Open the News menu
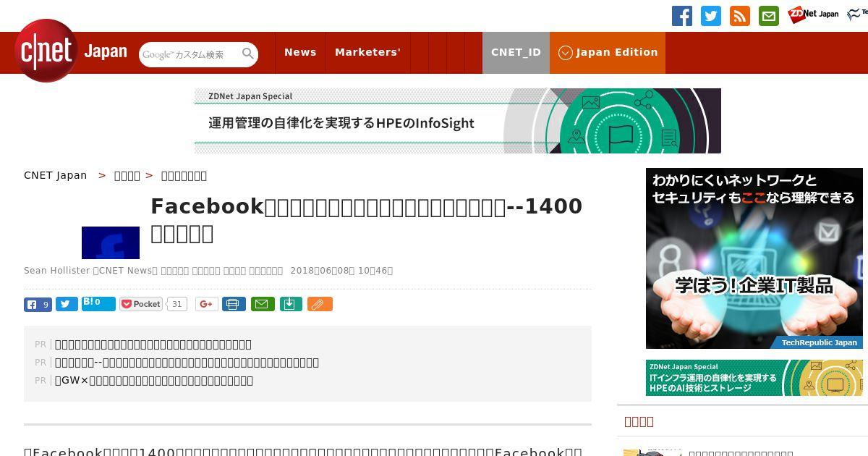Viewport: 868px width, 456px height. pyautogui.click(x=300, y=52)
